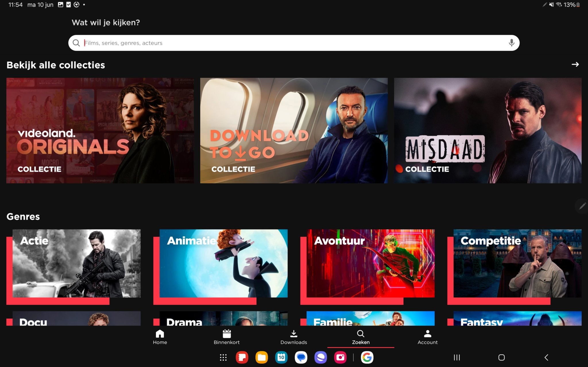Screen dimensions: 588x367
Task: Open the Download To Go collectie
Action: [294, 131]
